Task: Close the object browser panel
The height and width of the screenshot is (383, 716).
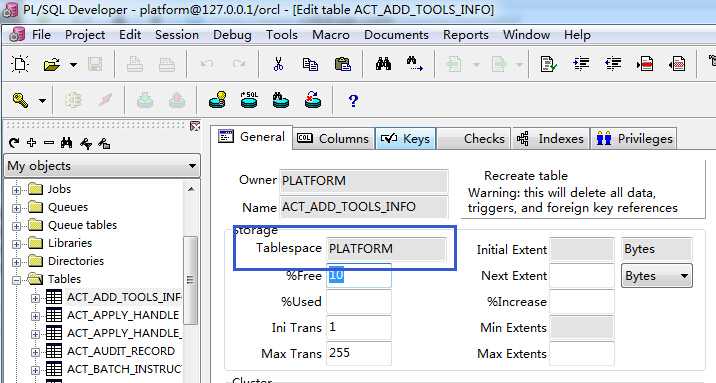Action: (x=195, y=126)
